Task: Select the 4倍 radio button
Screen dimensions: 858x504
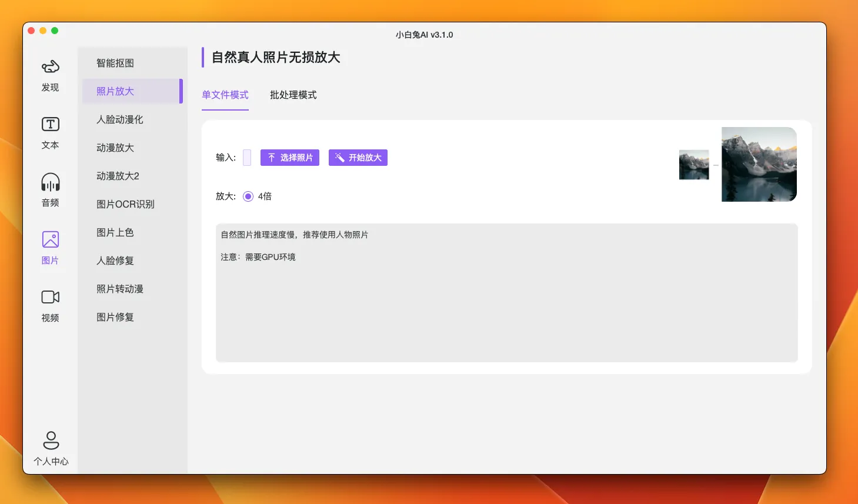Action: pos(248,196)
